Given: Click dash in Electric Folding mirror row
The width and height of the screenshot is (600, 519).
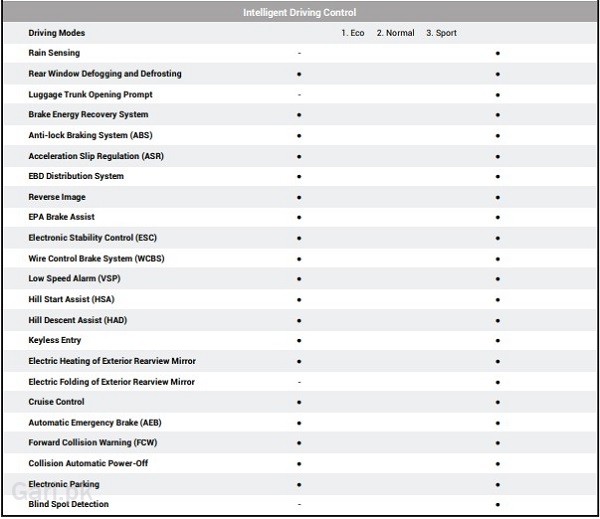Looking at the screenshot, I should coord(299,382).
